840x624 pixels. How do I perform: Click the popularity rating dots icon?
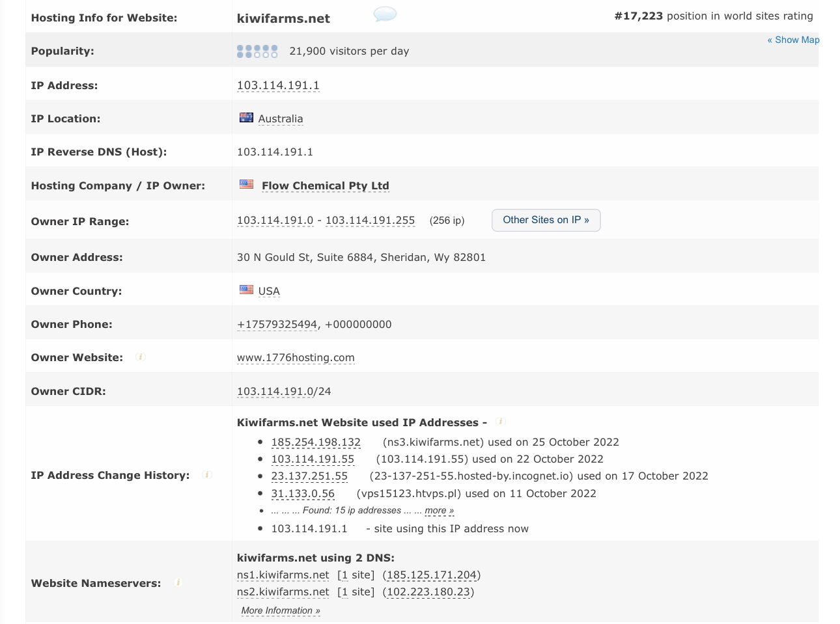coord(257,51)
